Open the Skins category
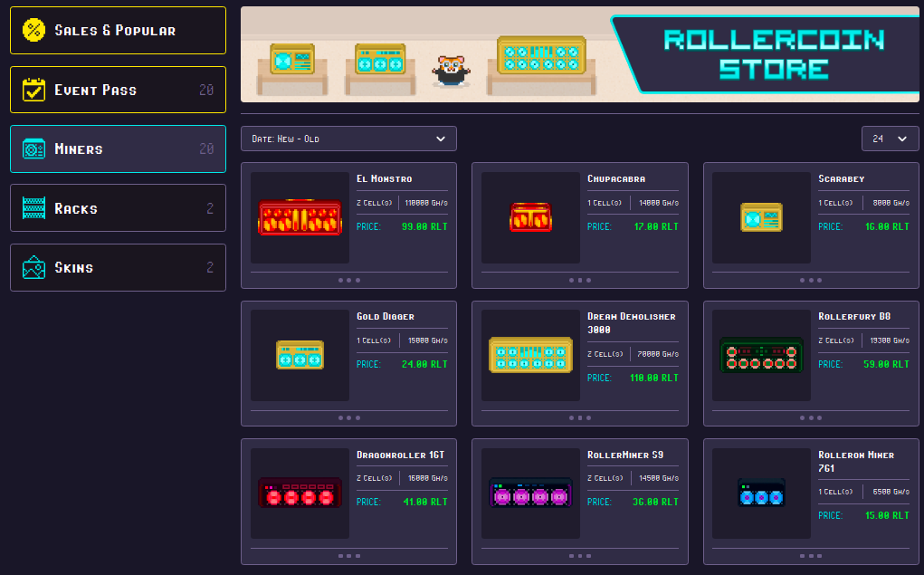The image size is (924, 575). pyautogui.click(x=118, y=267)
